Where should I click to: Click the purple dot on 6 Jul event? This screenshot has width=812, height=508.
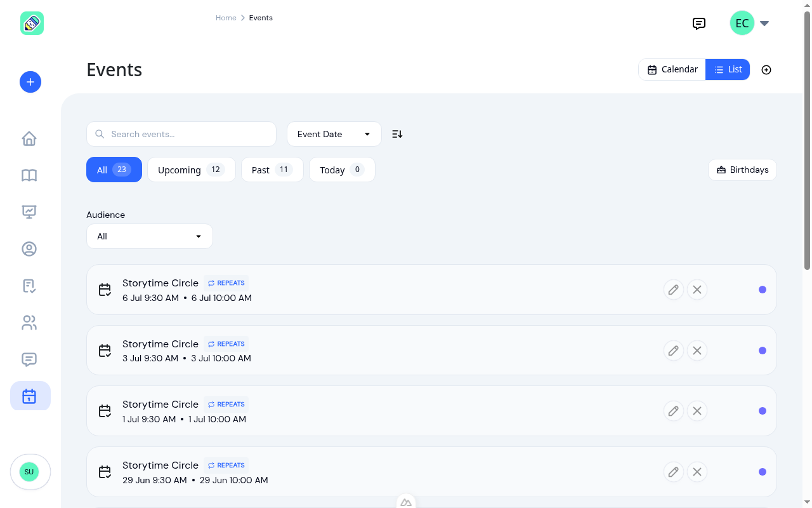(763, 290)
